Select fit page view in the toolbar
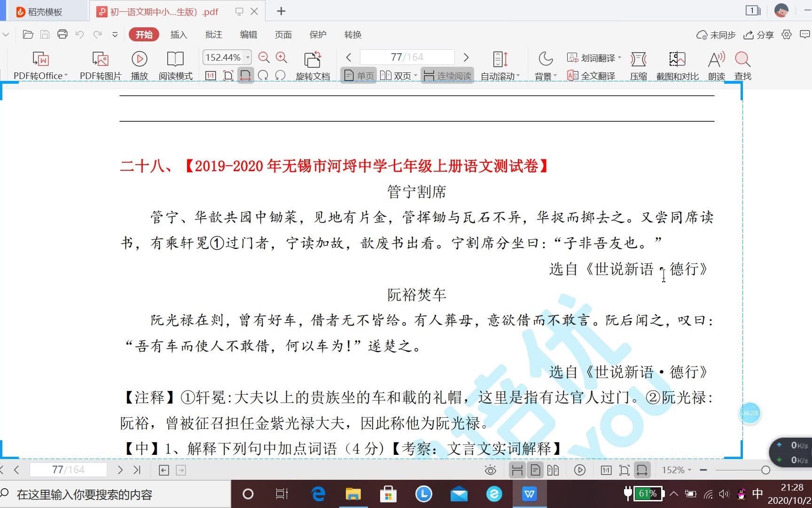 tap(228, 75)
